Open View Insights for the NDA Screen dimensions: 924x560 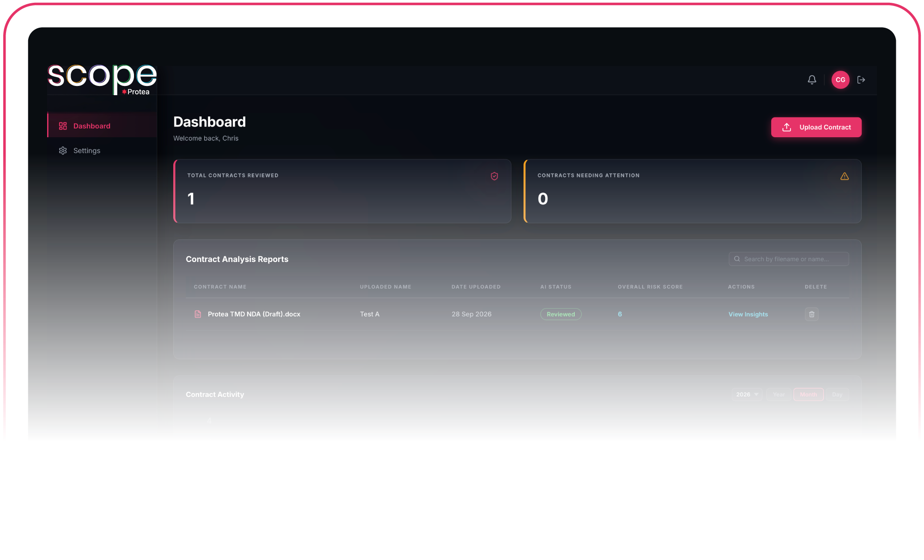point(748,314)
